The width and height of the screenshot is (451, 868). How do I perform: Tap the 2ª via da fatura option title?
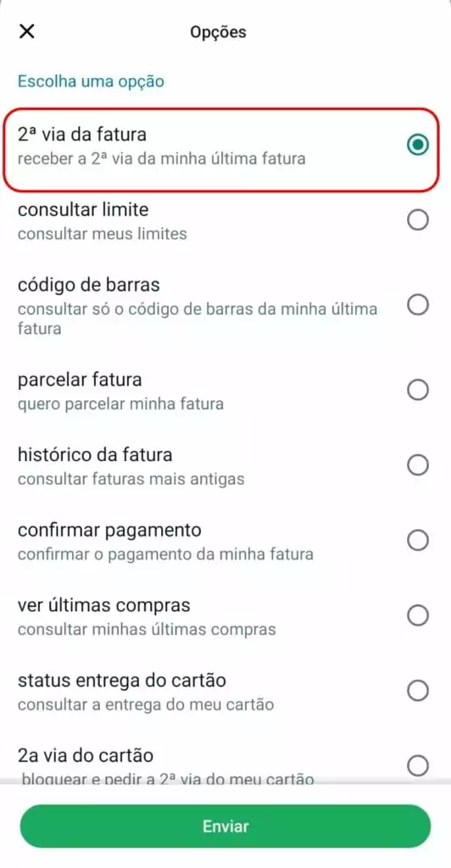pos(82,135)
